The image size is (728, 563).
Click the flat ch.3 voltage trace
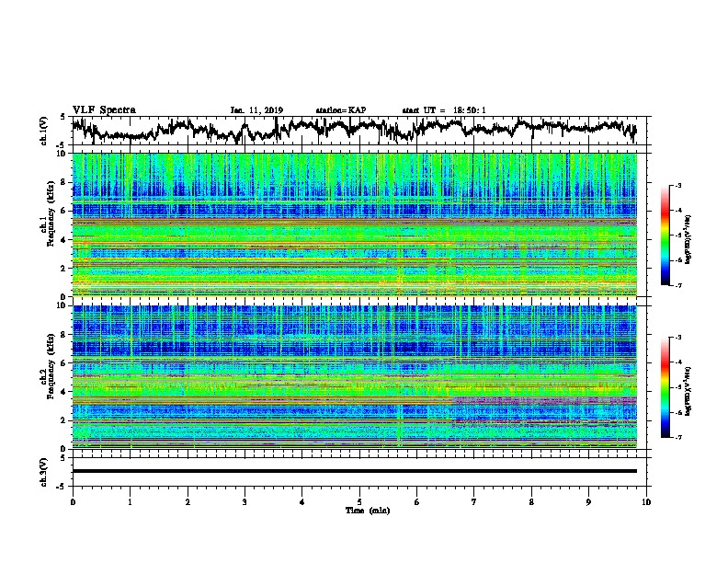[354, 471]
